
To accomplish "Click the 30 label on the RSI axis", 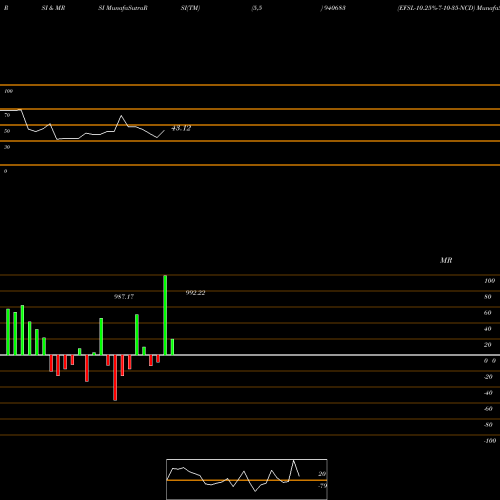I will point(7,147).
